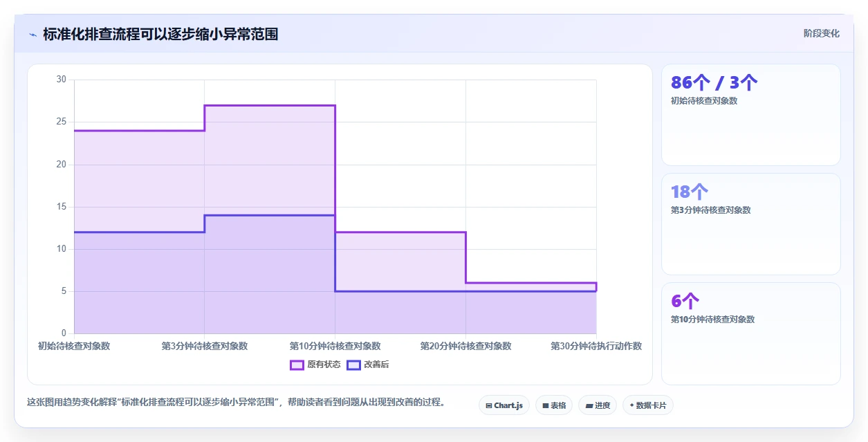Viewport: 868px width, 442px height.
Task: Click the 原有状态 legend label
Action: pyautogui.click(x=324, y=365)
